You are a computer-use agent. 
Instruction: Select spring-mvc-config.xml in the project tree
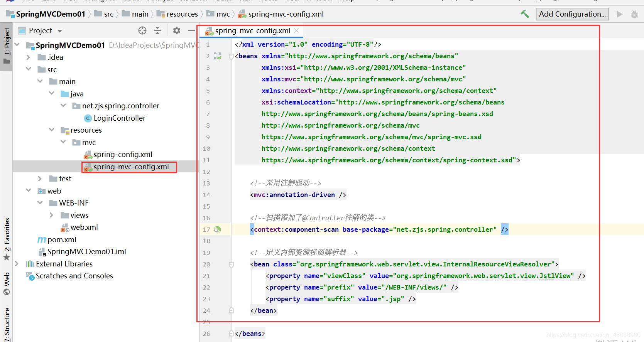tap(131, 167)
